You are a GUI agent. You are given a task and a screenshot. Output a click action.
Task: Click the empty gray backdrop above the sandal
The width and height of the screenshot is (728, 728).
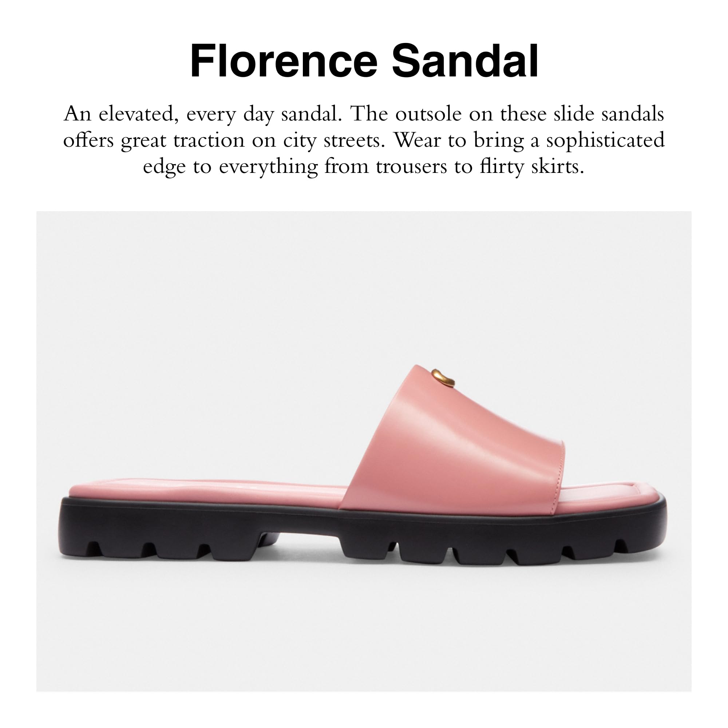pos(364,286)
